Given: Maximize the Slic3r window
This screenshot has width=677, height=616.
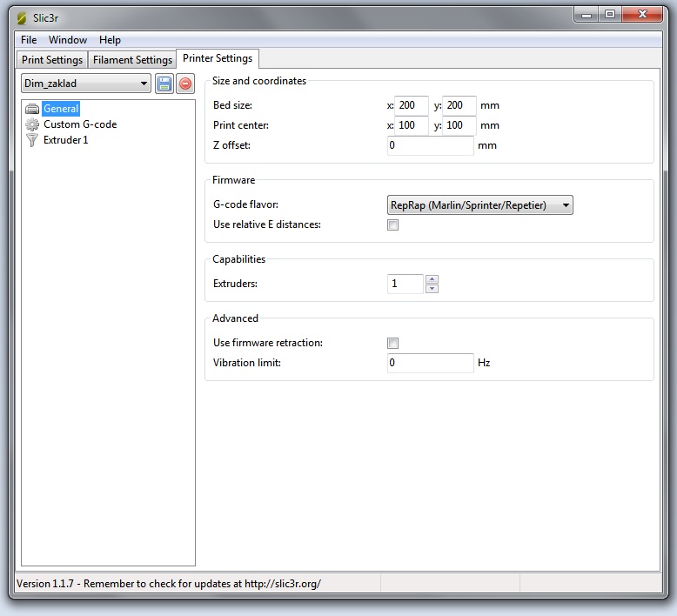Looking at the screenshot, I should [610, 15].
